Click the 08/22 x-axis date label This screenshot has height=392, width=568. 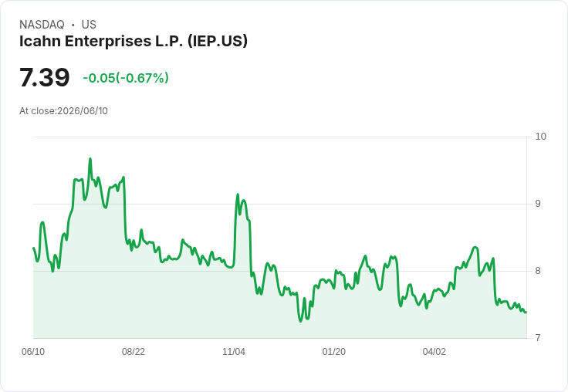pyautogui.click(x=134, y=352)
